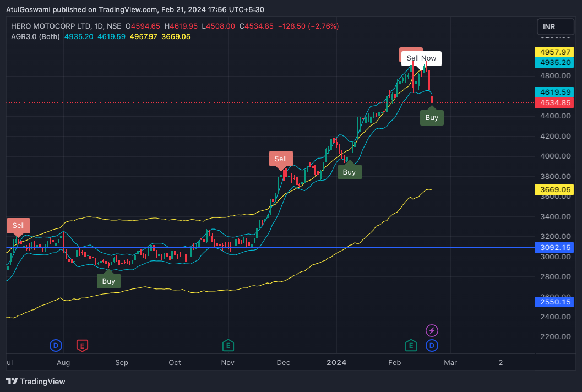Click the Aug label on time axis

coord(63,362)
